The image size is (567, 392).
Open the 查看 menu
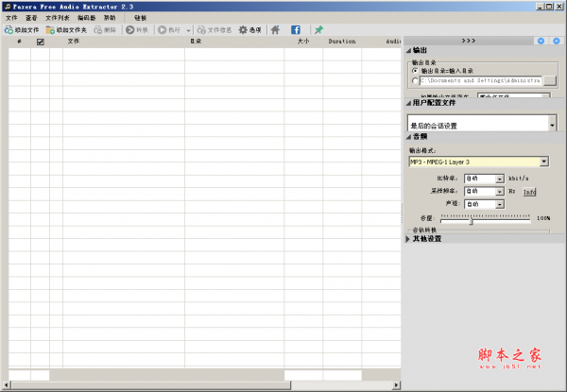tap(31, 18)
